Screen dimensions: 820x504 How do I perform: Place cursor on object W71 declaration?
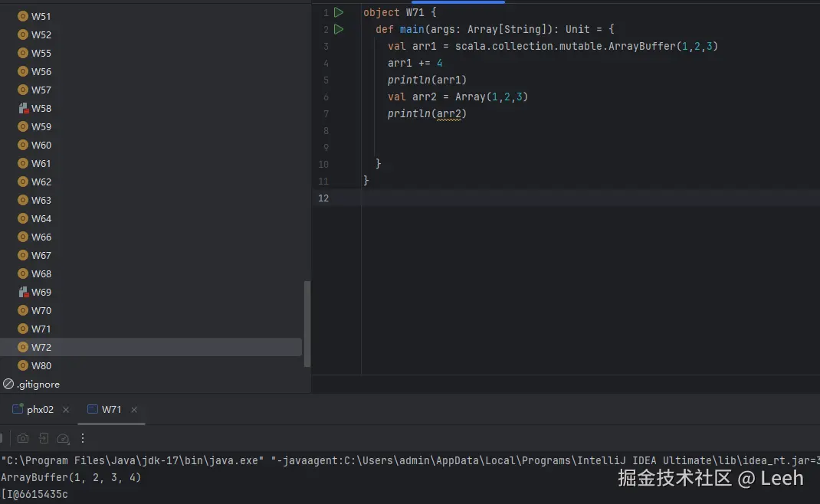coord(399,12)
